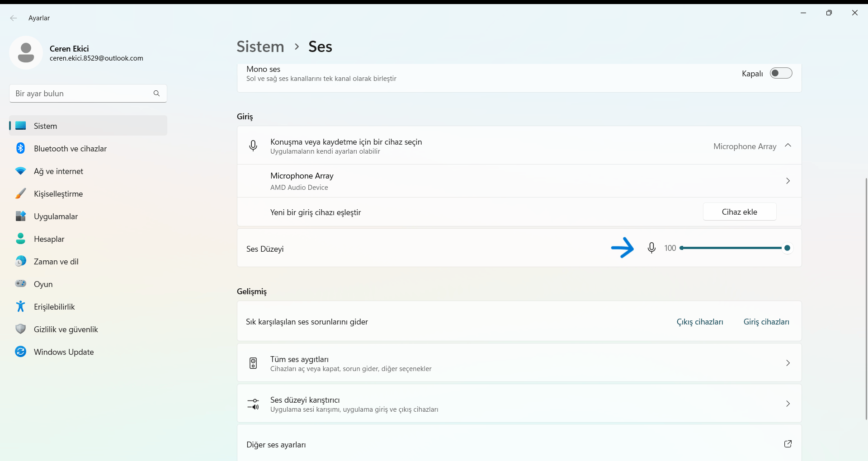
Task: Collapse the input device selection list
Action: (x=788, y=146)
